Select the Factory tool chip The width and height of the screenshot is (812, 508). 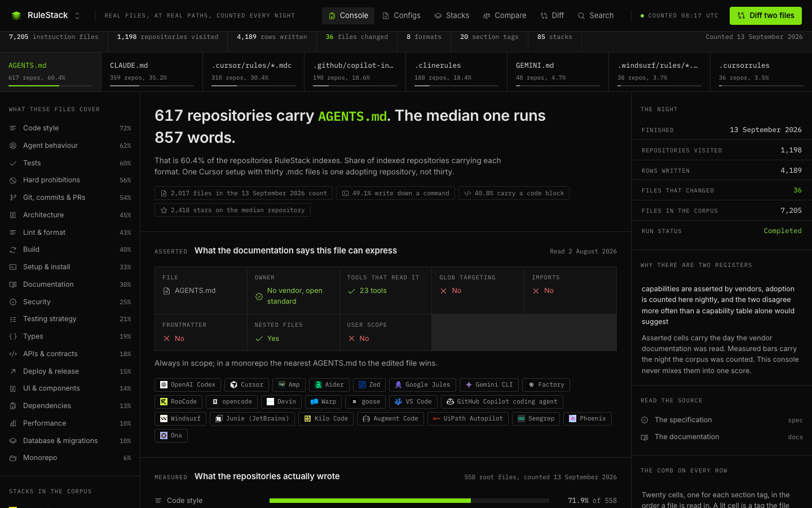point(546,385)
